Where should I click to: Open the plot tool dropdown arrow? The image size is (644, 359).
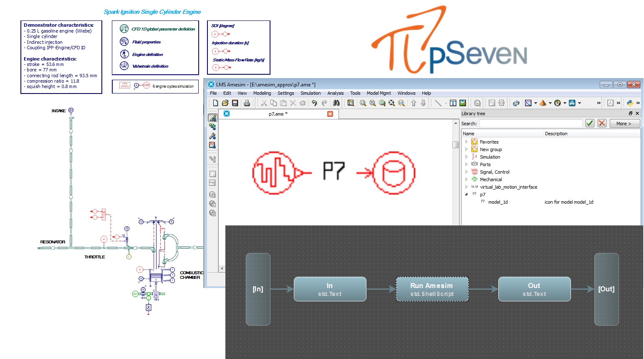pos(535,103)
